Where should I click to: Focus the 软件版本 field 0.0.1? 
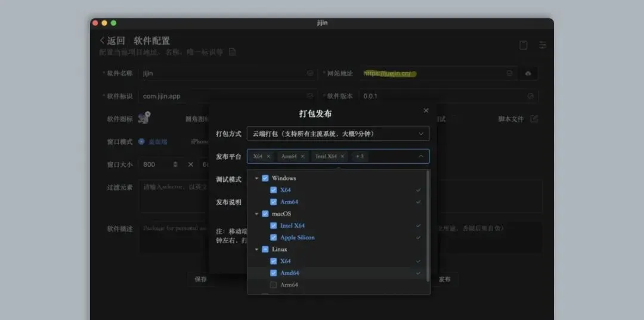[x=448, y=96]
